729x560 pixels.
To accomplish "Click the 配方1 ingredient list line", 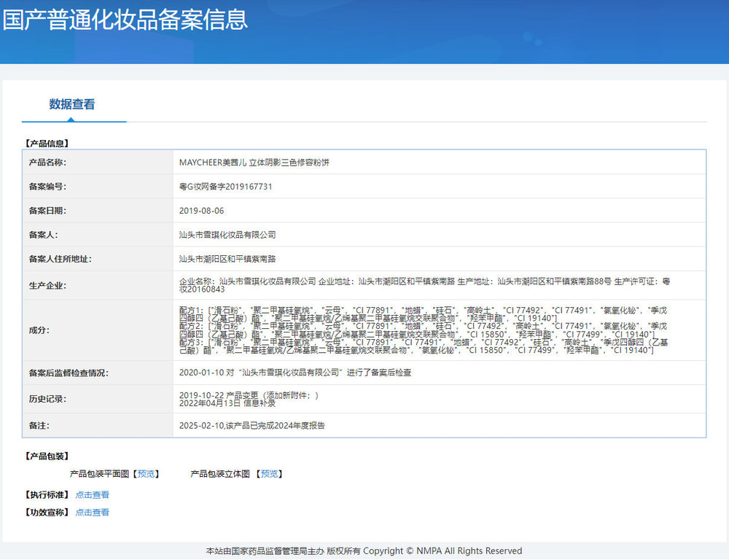I will coord(423,314).
